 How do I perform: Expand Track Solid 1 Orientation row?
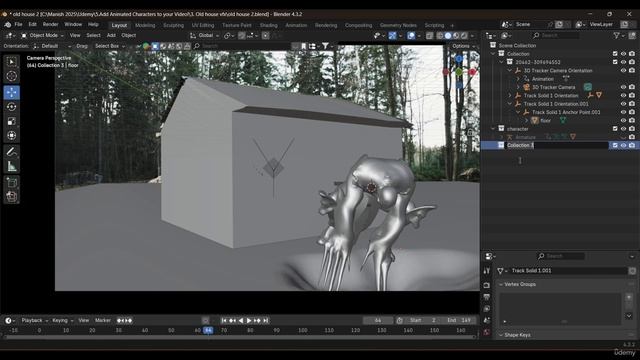510,96
